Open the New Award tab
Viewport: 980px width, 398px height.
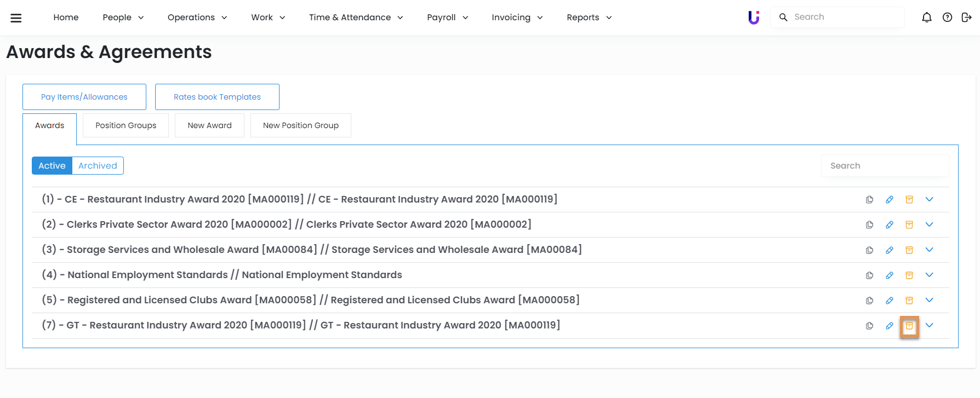[x=209, y=125]
